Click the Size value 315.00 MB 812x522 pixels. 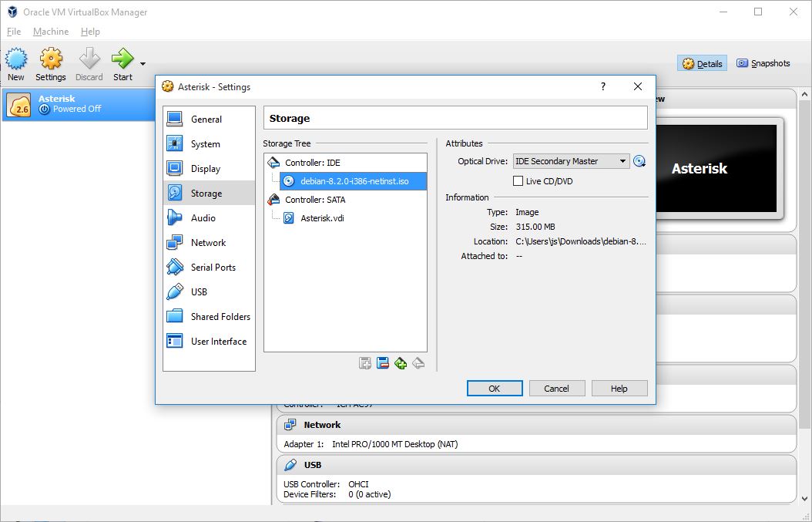[535, 227]
